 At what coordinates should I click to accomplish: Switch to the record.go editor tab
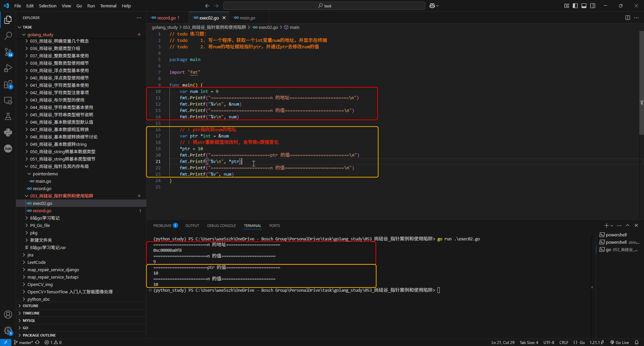(x=167, y=18)
